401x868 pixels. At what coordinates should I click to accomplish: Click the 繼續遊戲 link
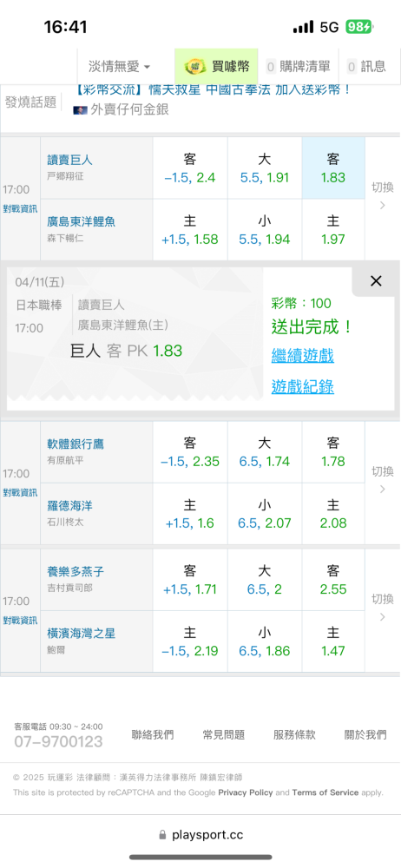(302, 355)
